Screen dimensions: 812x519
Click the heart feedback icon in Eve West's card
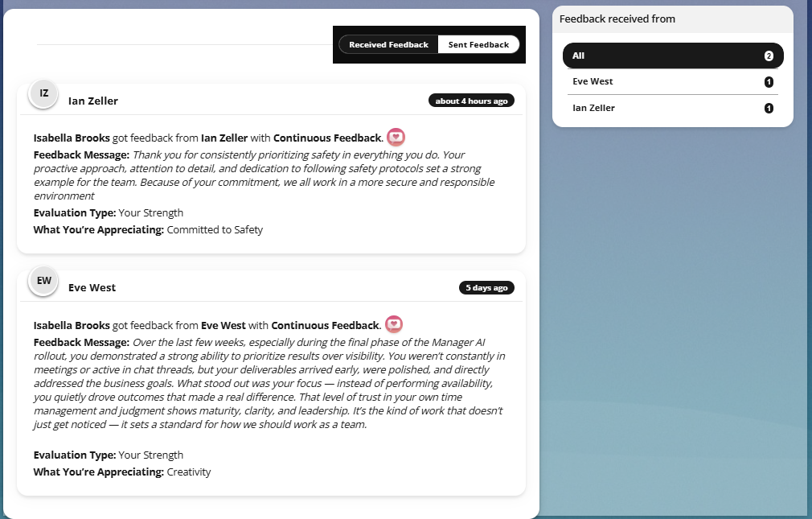394,324
